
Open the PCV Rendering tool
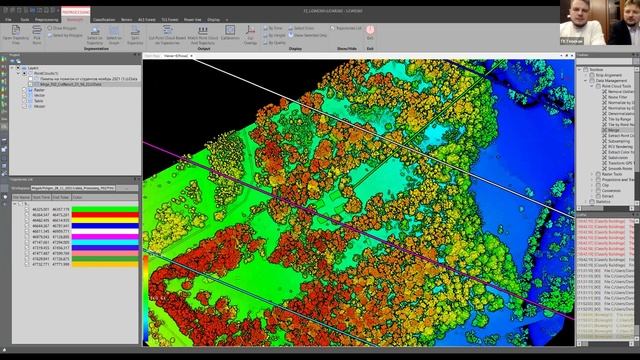(617, 147)
